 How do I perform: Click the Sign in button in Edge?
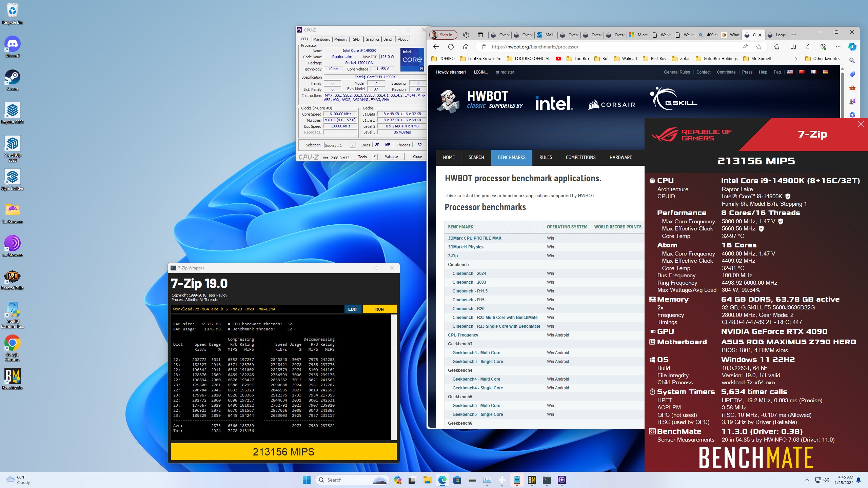coord(443,35)
